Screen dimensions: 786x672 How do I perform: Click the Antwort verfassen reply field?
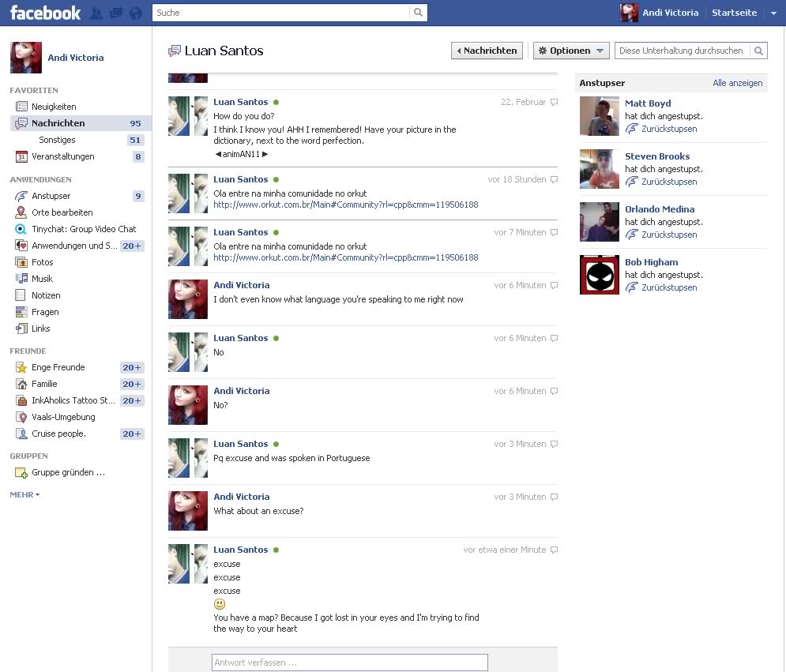coord(349,663)
